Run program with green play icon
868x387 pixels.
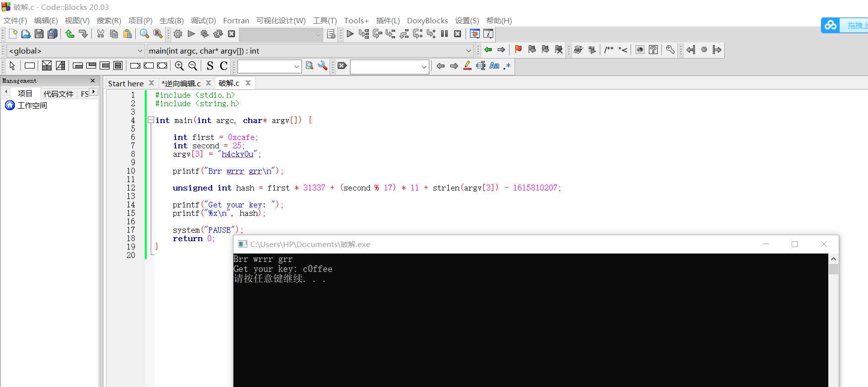191,34
